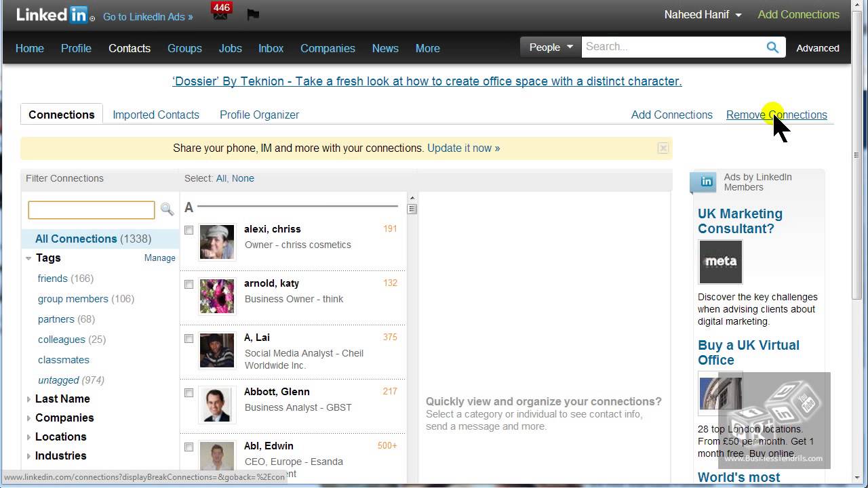Filter by the classmates tag
Screen dimensions: 868x488
(x=64, y=360)
